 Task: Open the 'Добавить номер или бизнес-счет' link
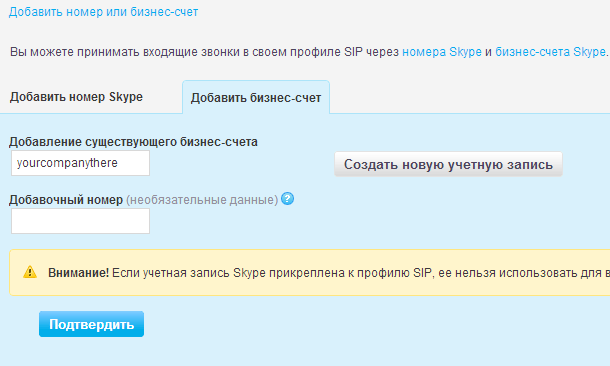tap(103, 12)
